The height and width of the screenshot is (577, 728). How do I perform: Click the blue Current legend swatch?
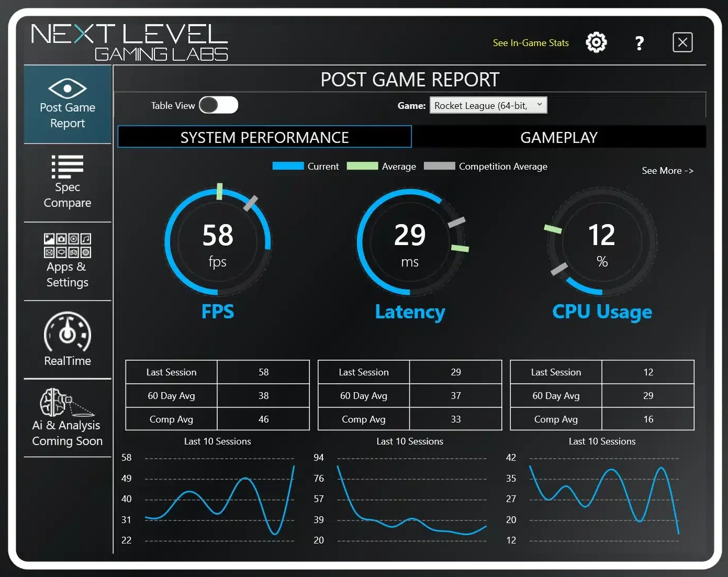click(288, 166)
